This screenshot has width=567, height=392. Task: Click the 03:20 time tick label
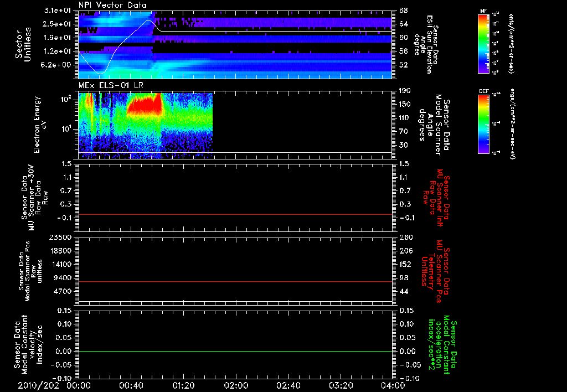341,386
